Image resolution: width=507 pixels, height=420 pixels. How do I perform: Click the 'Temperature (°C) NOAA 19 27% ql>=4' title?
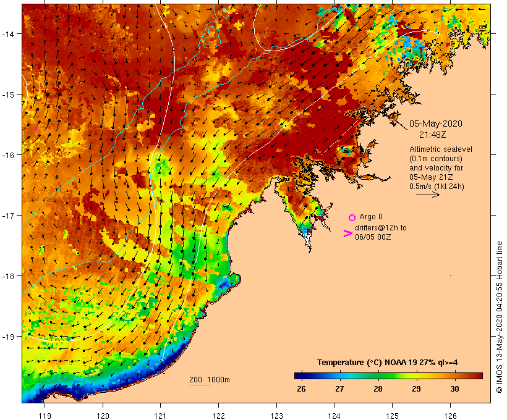pyautogui.click(x=387, y=362)
